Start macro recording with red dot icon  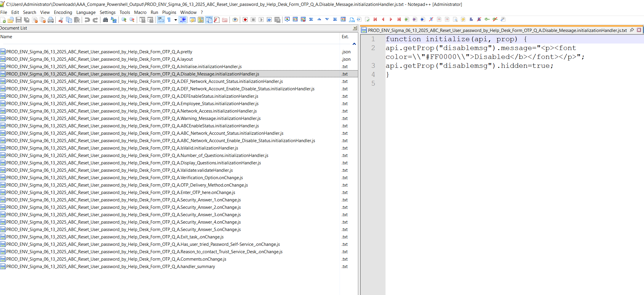coord(245,20)
